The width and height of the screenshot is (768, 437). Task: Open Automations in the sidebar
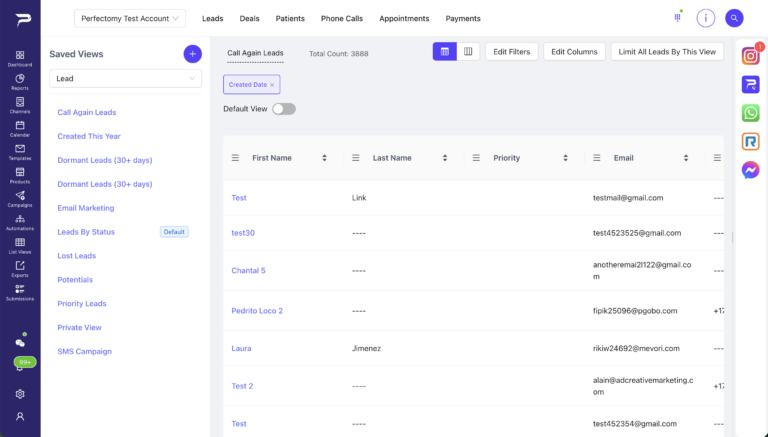point(20,222)
